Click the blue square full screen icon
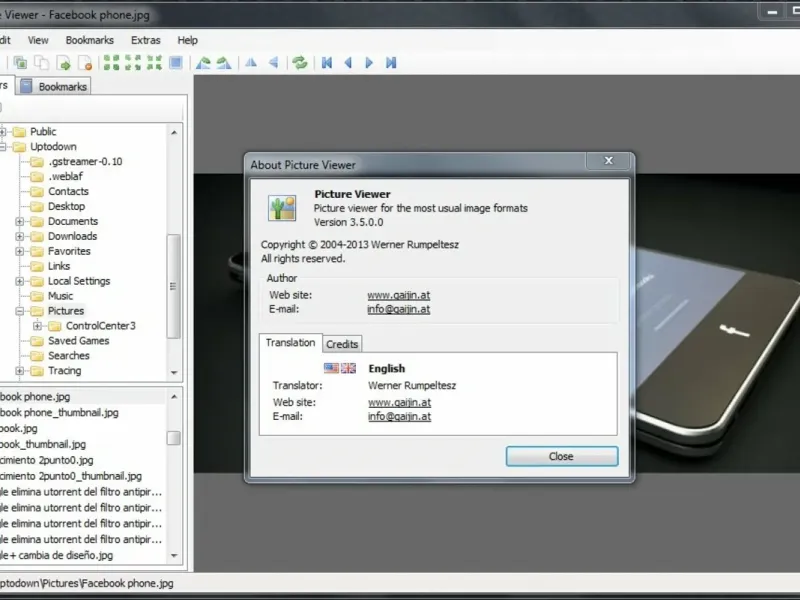 pyautogui.click(x=176, y=63)
